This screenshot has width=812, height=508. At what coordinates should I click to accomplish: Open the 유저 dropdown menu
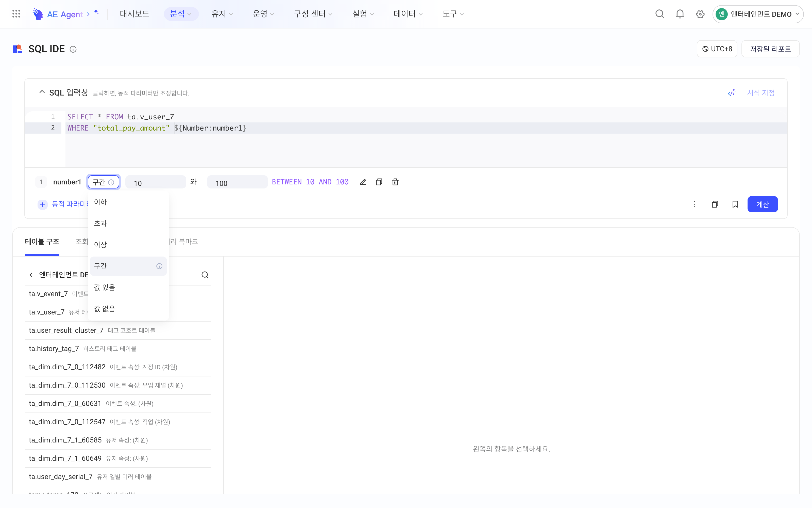(222, 14)
